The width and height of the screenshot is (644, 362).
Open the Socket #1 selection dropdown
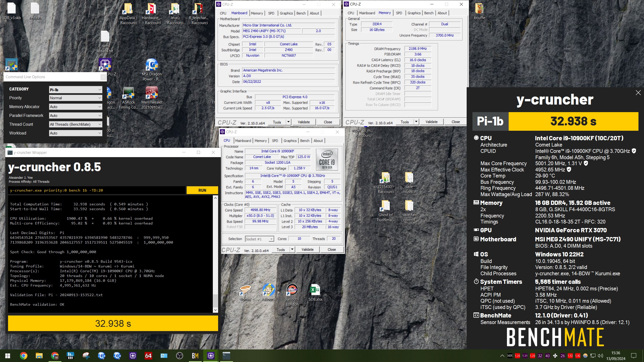coord(259,239)
